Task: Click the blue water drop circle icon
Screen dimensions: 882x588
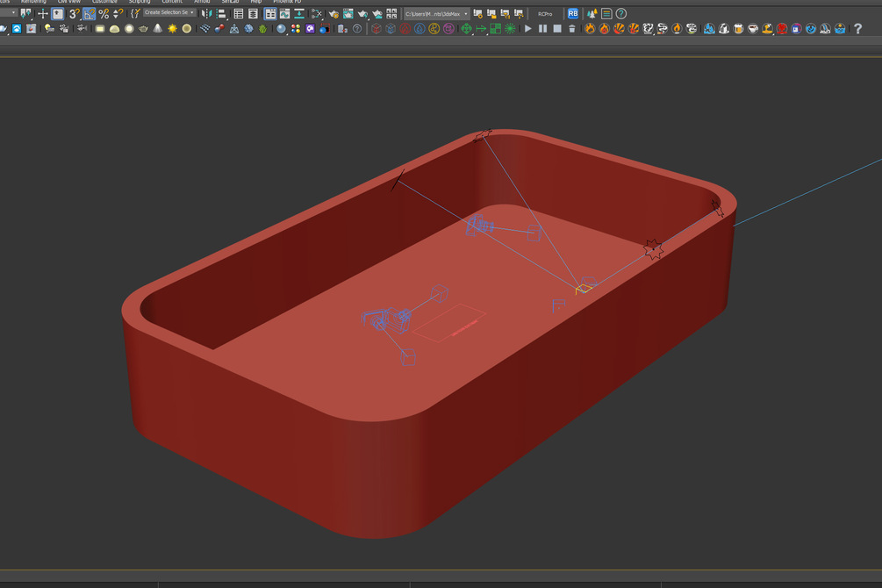Action: click(x=419, y=29)
